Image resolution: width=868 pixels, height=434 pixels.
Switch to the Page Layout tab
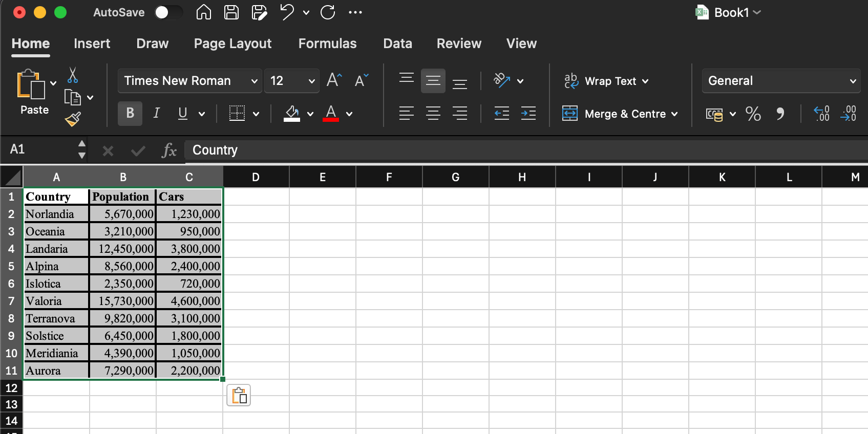pyautogui.click(x=232, y=44)
